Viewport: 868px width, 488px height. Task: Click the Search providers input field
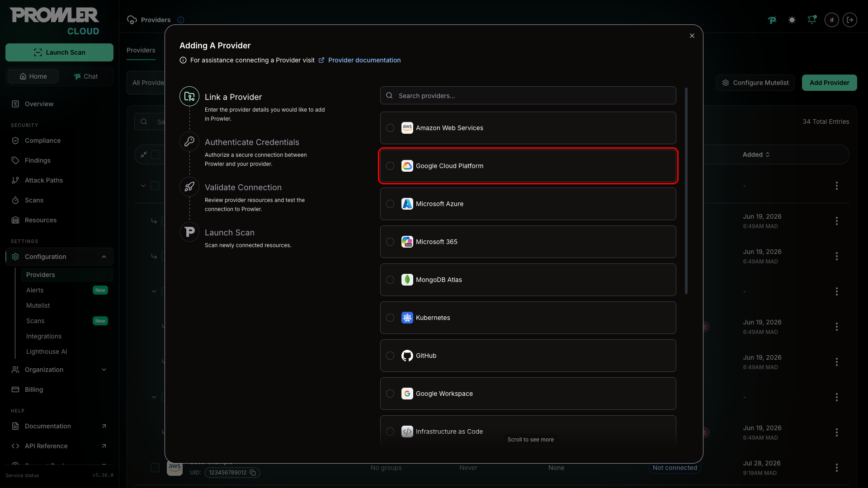tap(528, 96)
